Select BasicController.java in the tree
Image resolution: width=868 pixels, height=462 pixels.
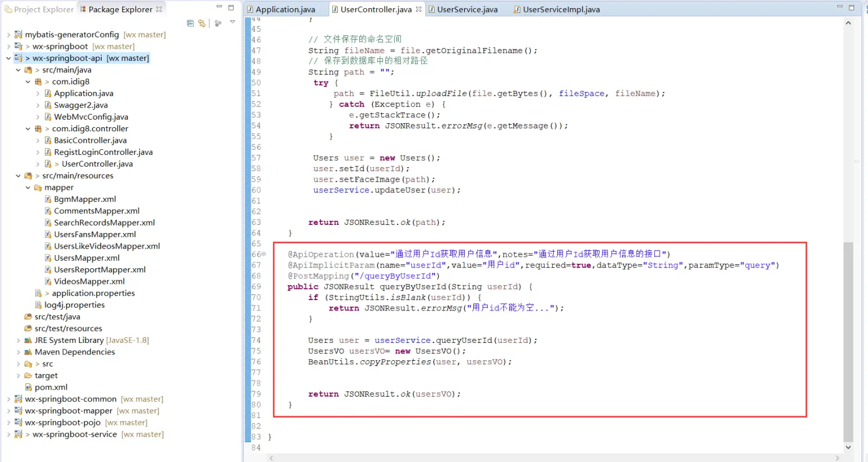(90, 141)
